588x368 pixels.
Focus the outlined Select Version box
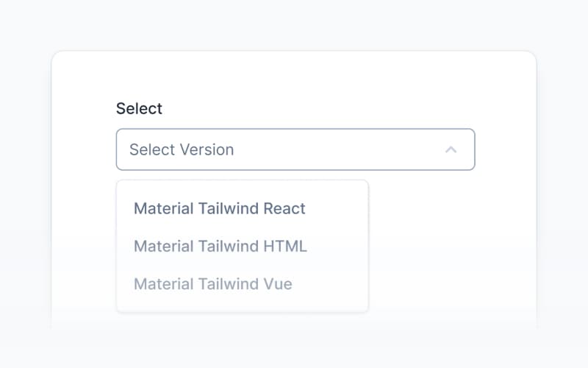click(x=295, y=149)
